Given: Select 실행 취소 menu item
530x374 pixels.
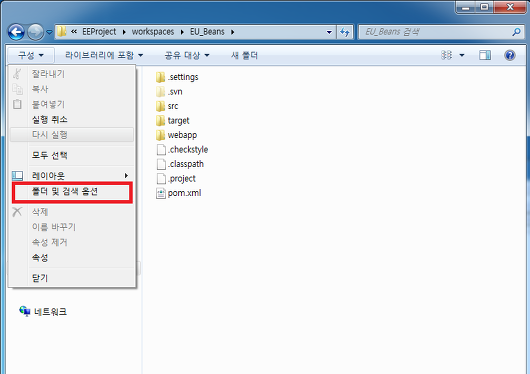Looking at the screenshot, I should [72, 119].
